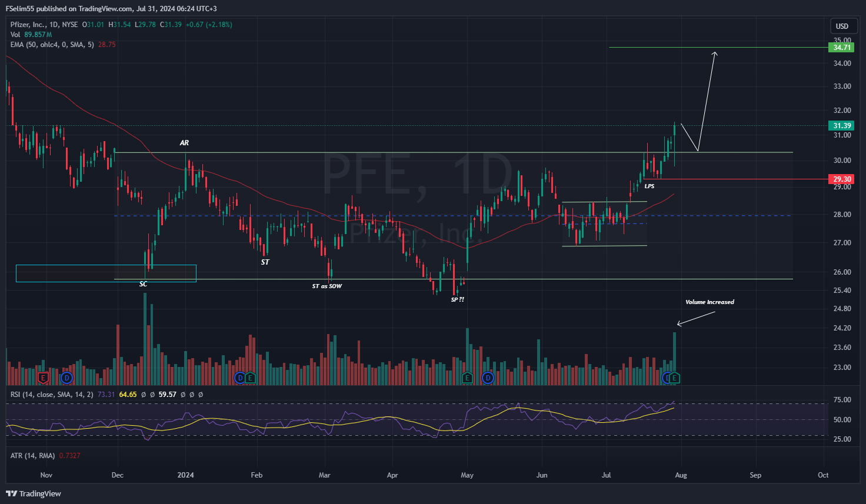The image size is (866, 504).
Task: Click the volume value 89.857M
Action: point(38,35)
